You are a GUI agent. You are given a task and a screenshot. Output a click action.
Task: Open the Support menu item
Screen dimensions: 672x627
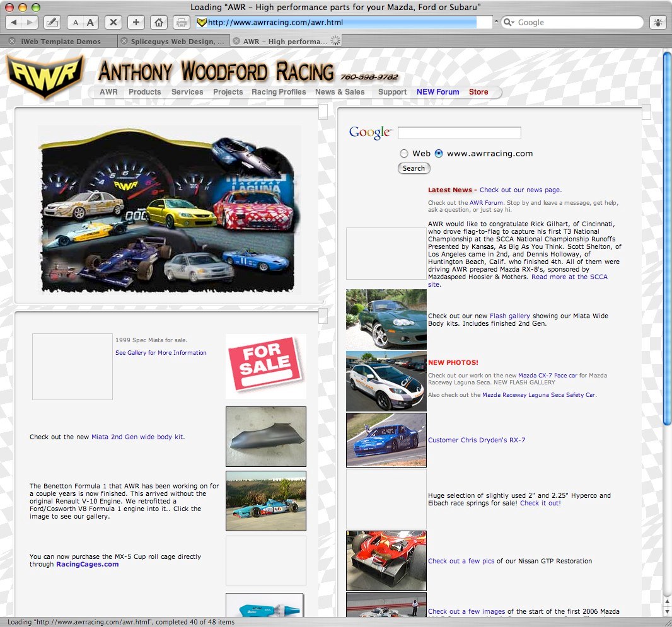(392, 91)
